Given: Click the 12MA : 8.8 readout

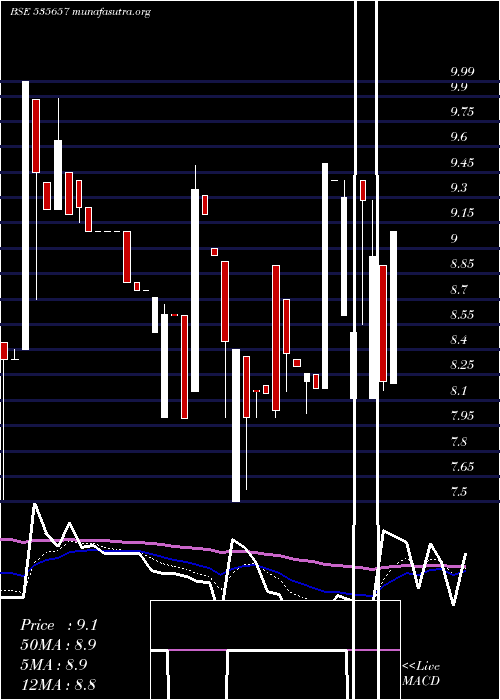Looking at the screenshot, I should pyautogui.click(x=58, y=684).
